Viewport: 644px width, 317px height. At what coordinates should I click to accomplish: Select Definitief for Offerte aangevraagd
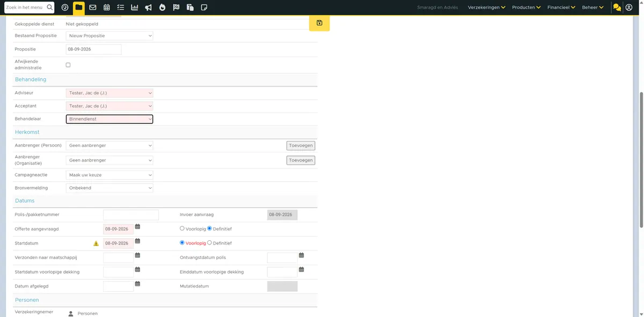coord(210,228)
